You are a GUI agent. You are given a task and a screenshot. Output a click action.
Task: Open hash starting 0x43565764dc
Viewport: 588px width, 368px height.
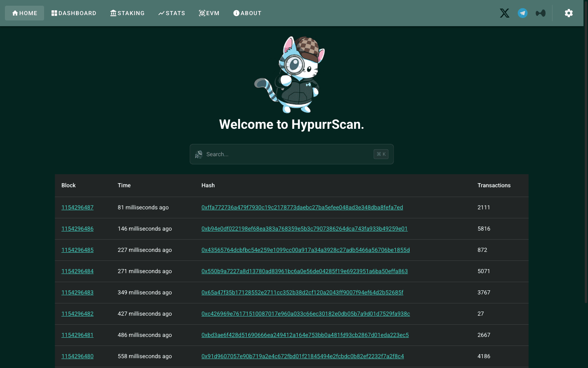pos(305,250)
